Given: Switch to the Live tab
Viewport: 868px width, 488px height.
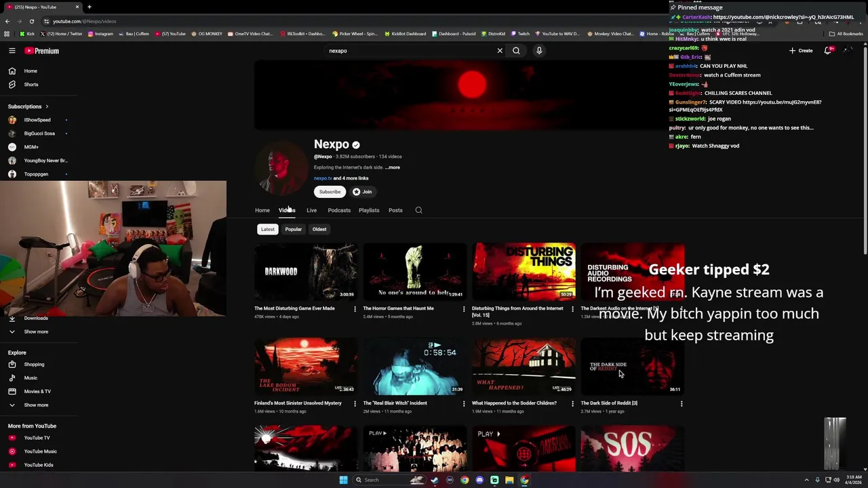Looking at the screenshot, I should click(311, 210).
